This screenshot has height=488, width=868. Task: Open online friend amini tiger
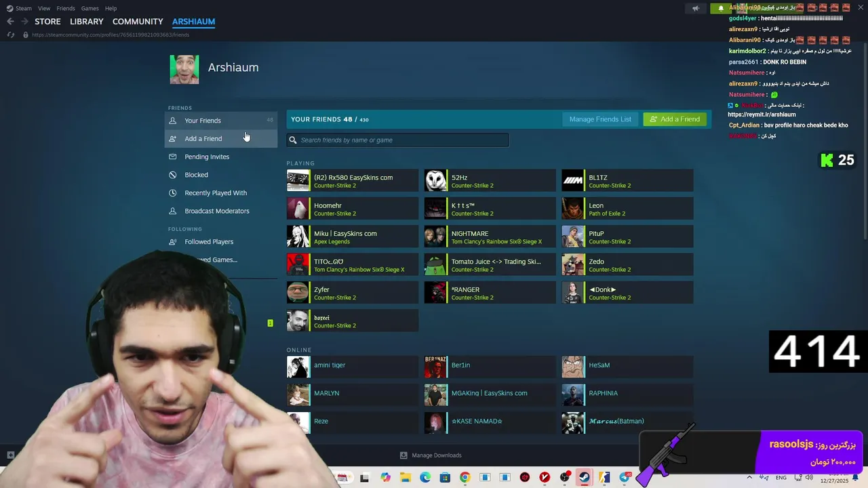(353, 367)
